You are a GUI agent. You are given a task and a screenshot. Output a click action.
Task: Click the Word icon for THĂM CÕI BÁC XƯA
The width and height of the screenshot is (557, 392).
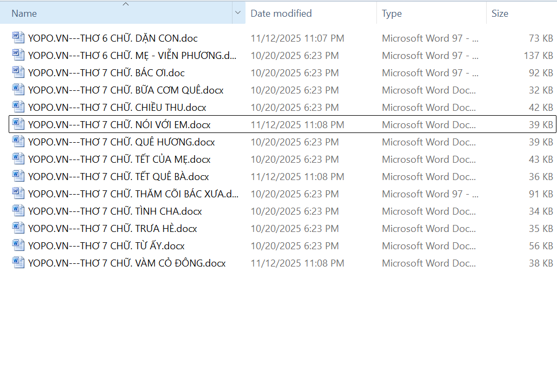coord(18,194)
